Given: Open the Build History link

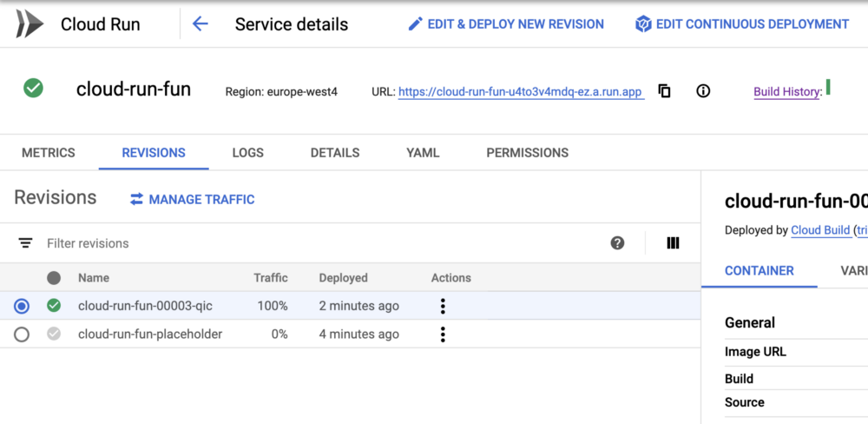Looking at the screenshot, I should 786,92.
